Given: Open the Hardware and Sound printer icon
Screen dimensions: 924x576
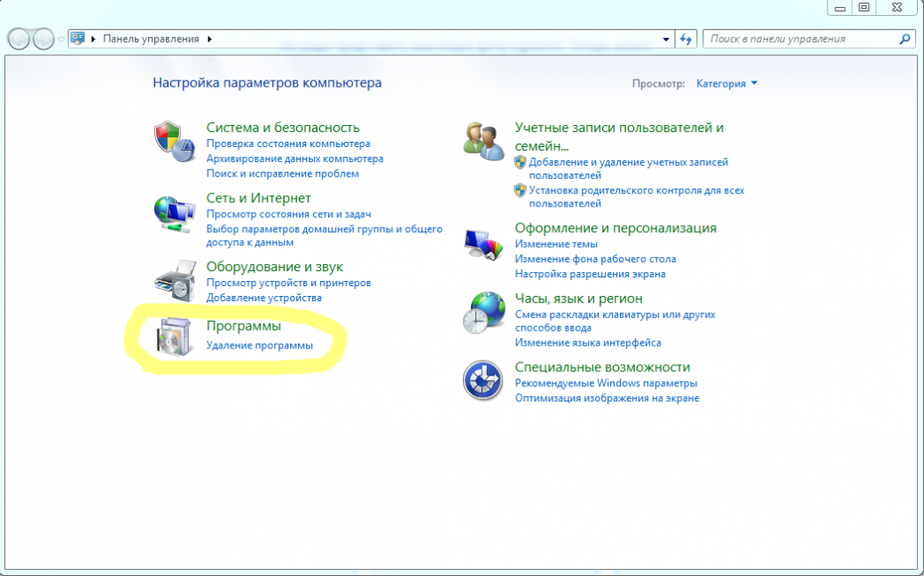Looking at the screenshot, I should (x=175, y=281).
